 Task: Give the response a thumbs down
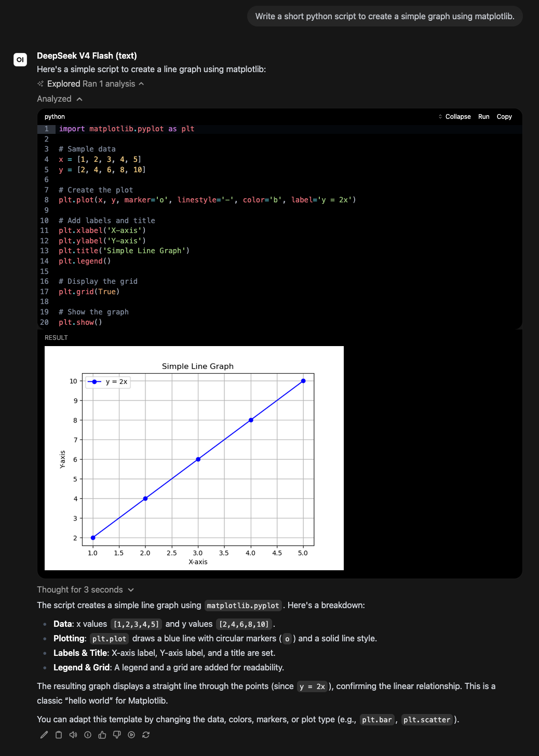pos(117,735)
